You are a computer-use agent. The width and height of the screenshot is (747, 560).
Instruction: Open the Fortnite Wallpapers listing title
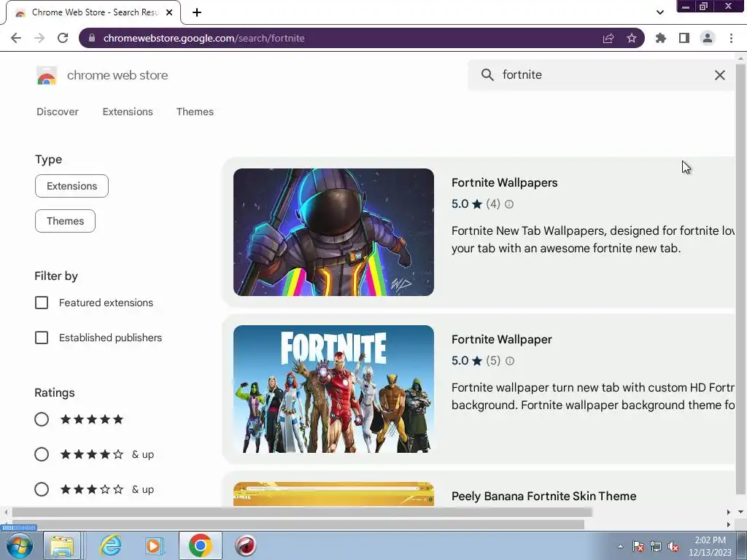tap(505, 183)
